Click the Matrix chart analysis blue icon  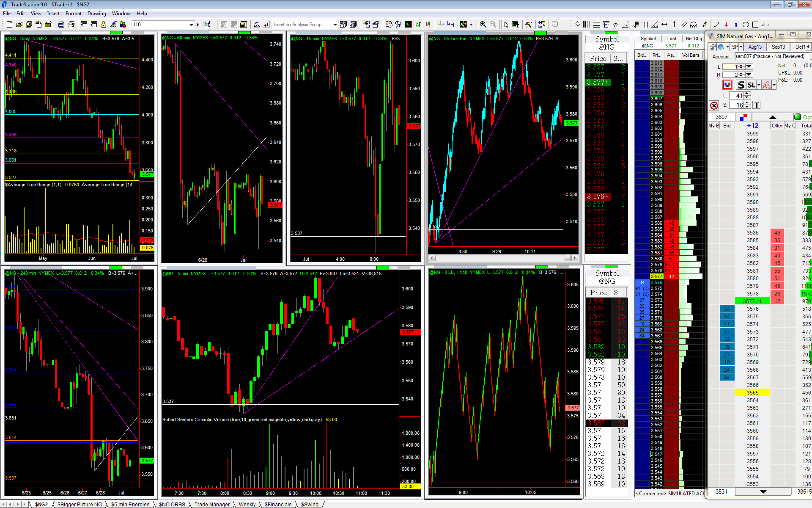pos(721,47)
